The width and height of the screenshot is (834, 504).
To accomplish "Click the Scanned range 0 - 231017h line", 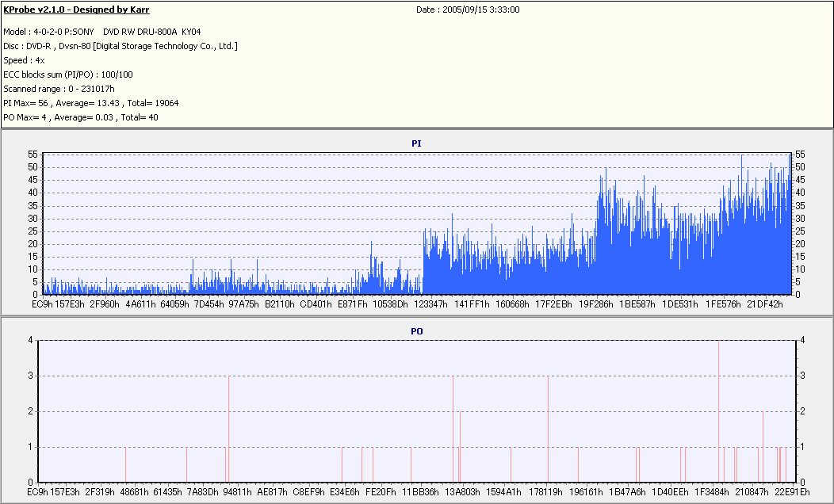I will (59, 90).
